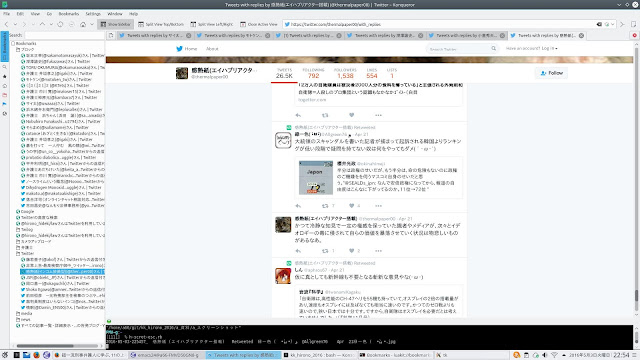Click the About link on Twitter
The image size is (640, 360).
(212, 49)
